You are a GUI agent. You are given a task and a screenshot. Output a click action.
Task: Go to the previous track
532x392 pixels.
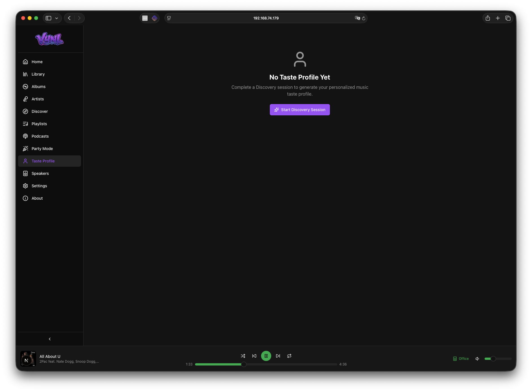pos(254,356)
